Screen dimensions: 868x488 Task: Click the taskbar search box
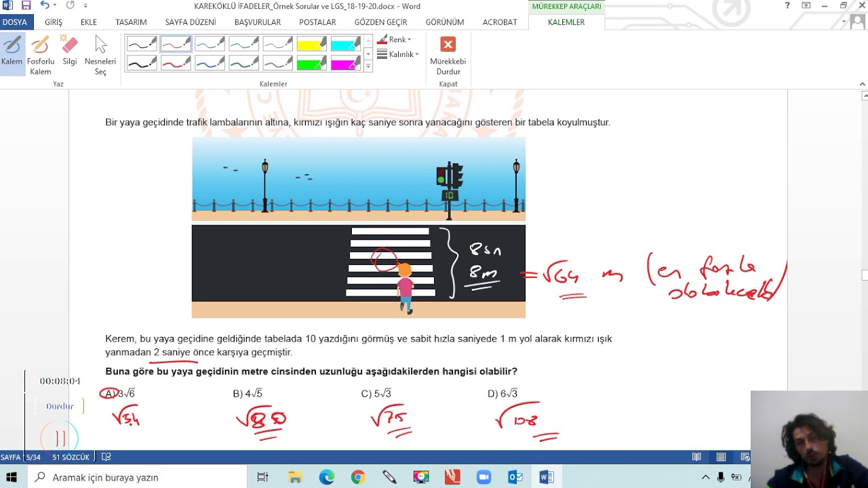[138, 477]
